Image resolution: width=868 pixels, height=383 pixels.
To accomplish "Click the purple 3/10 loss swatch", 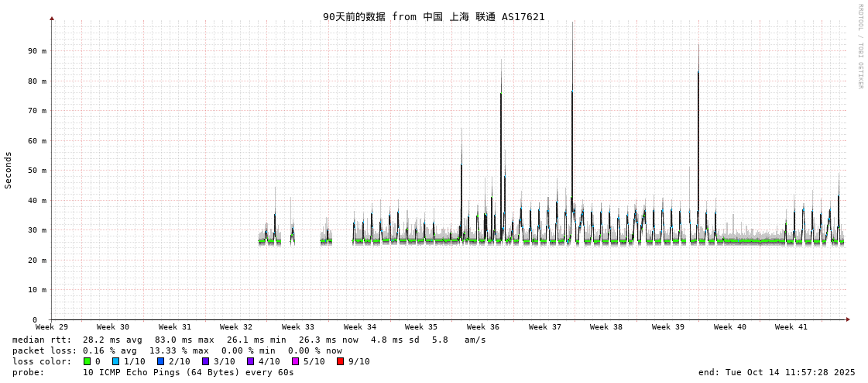I will click(x=206, y=361).
